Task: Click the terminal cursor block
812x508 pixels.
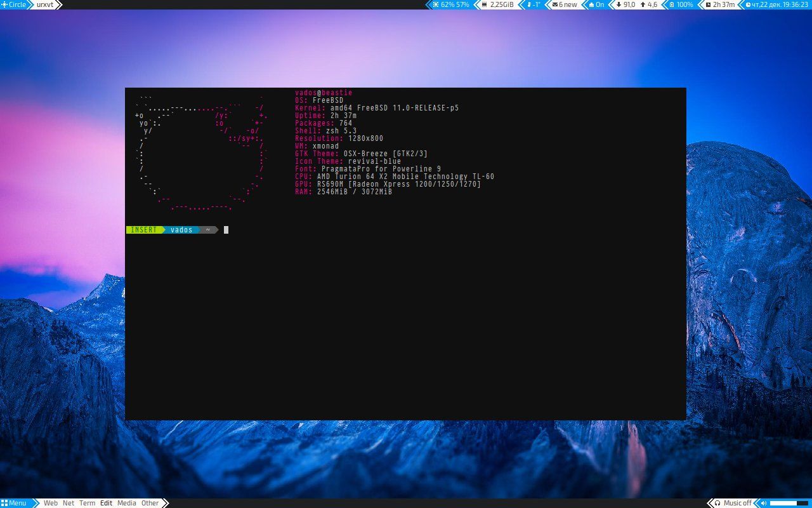Action: point(226,230)
